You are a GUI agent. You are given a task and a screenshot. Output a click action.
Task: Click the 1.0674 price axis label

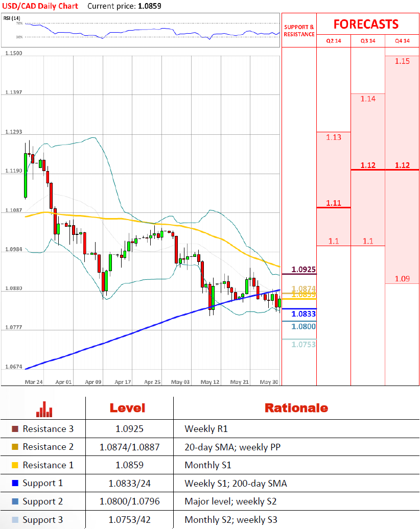pos(13,367)
